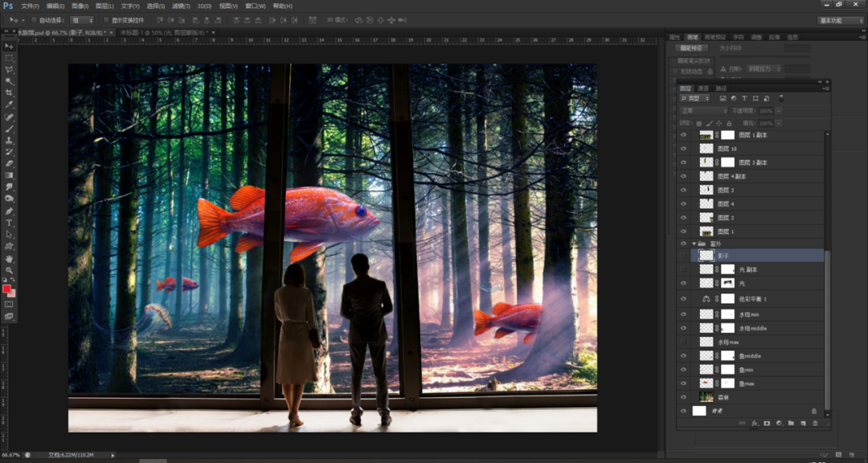The width and height of the screenshot is (868, 463).
Task: Click the add layer style fx icon
Action: coord(755,423)
